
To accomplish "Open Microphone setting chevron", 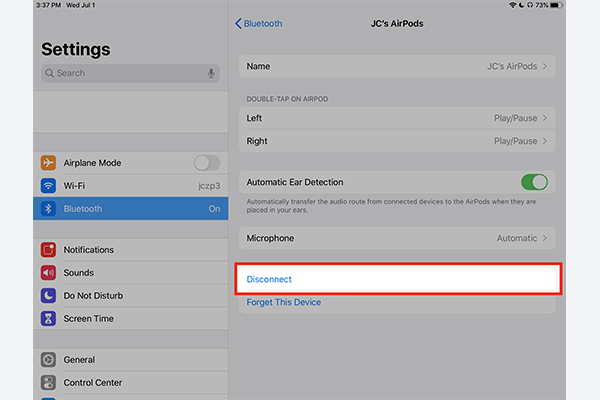I will click(545, 238).
